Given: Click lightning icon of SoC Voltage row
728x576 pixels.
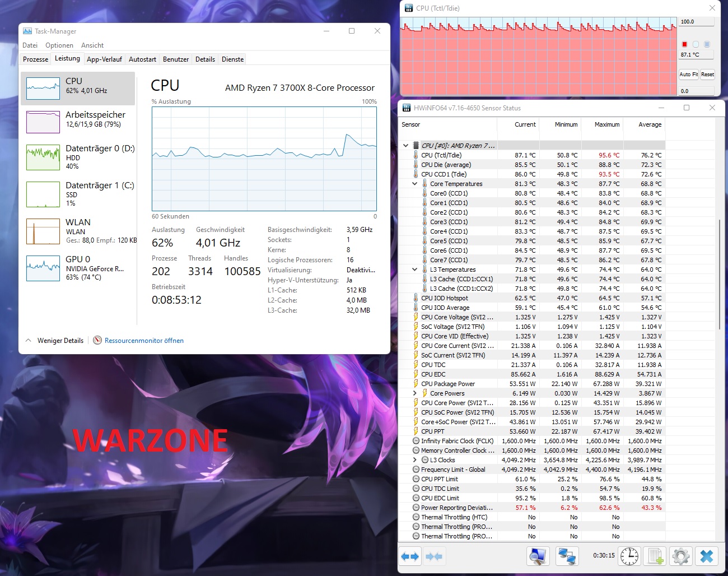Looking at the screenshot, I should [x=416, y=327].
